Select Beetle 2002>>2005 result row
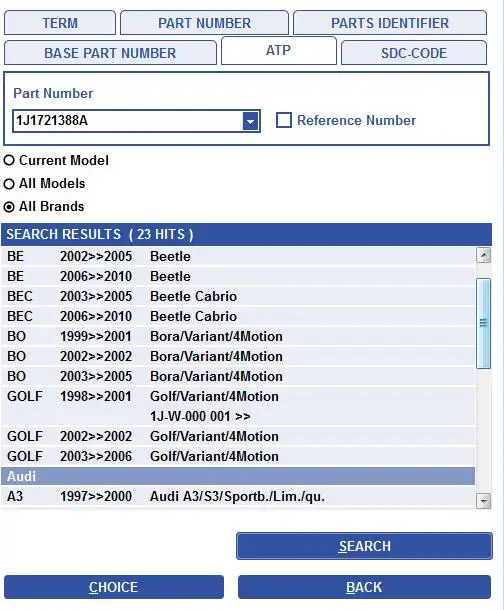The height and width of the screenshot is (610, 504). 238,256
